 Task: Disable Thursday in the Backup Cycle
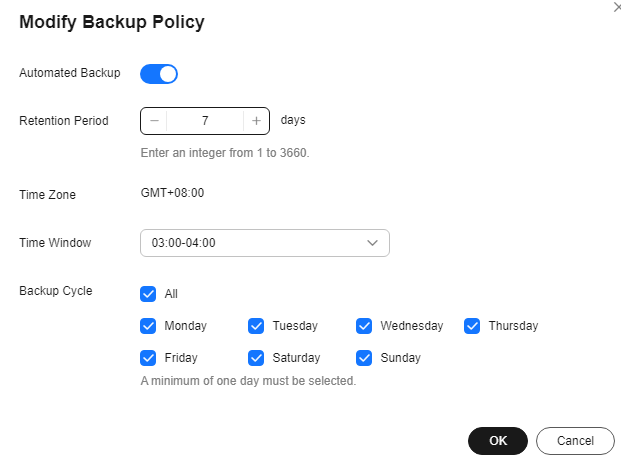[x=473, y=326]
